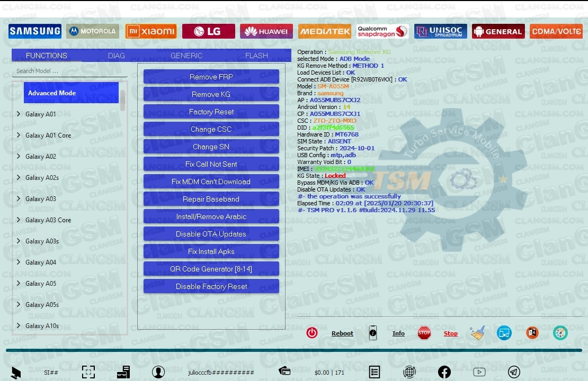Viewport: 588px width, 381px height.
Task: Clear the log with the broom icon
Action: pyautogui.click(x=478, y=333)
